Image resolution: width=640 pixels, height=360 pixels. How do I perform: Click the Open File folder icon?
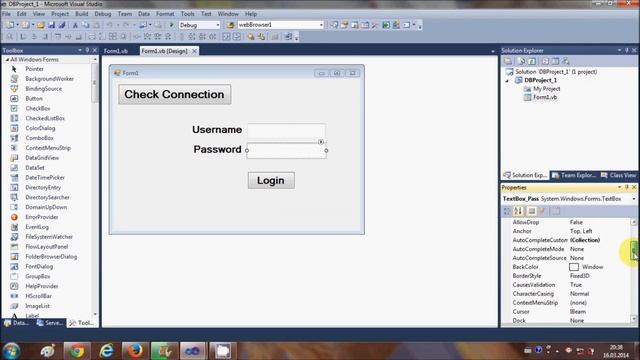40,25
